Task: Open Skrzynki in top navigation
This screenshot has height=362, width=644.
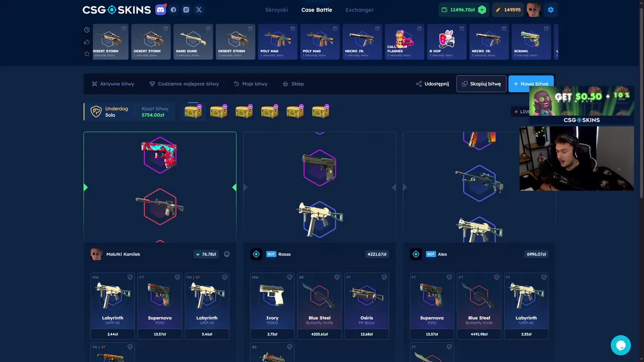Action: click(x=277, y=10)
